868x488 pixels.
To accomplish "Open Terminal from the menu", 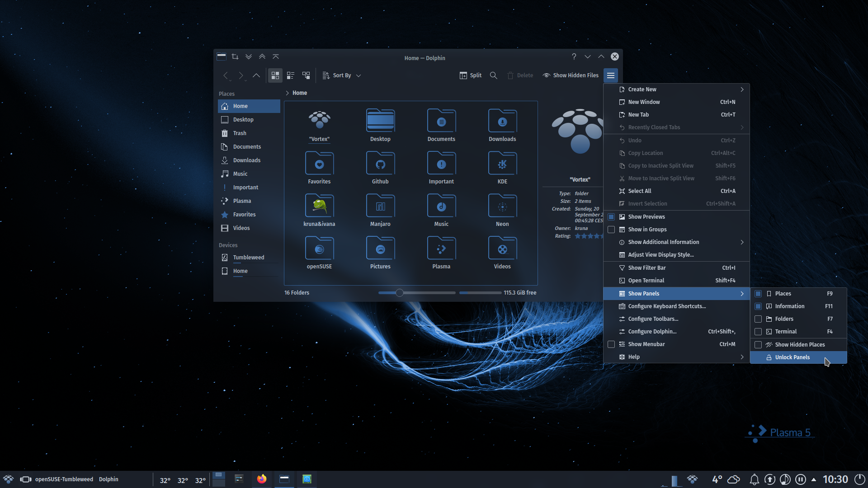I will (x=676, y=281).
